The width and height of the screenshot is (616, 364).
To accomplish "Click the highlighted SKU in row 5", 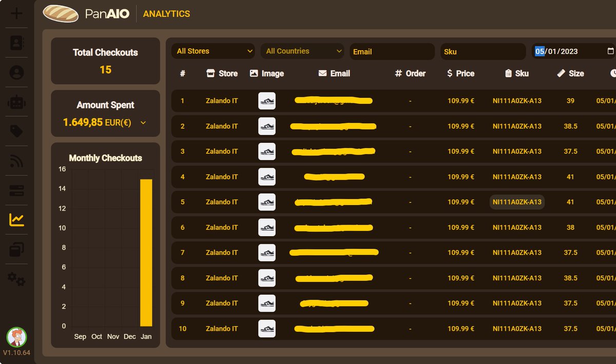I will 517,202.
